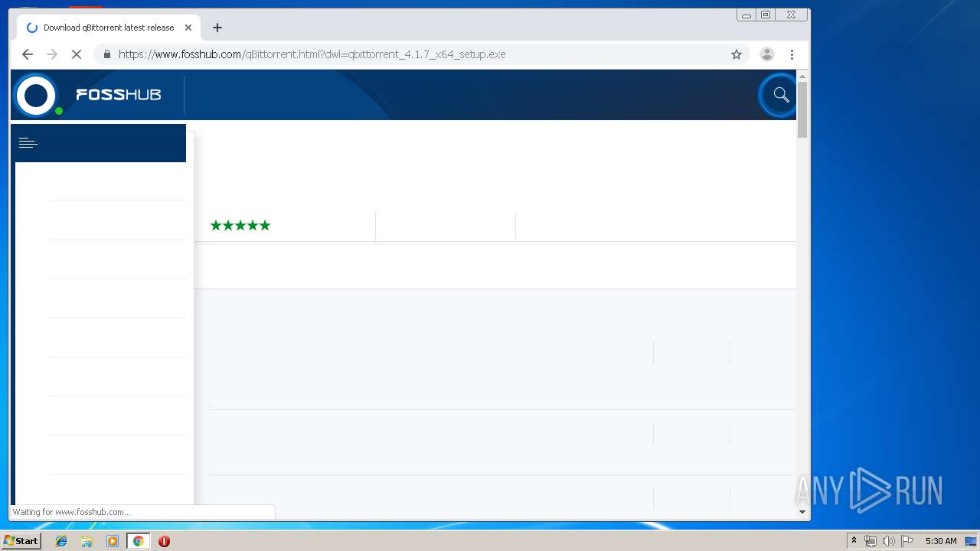Close the Download qBittorrent tab
Screen dimensions: 980x551
pyautogui.click(x=188, y=28)
